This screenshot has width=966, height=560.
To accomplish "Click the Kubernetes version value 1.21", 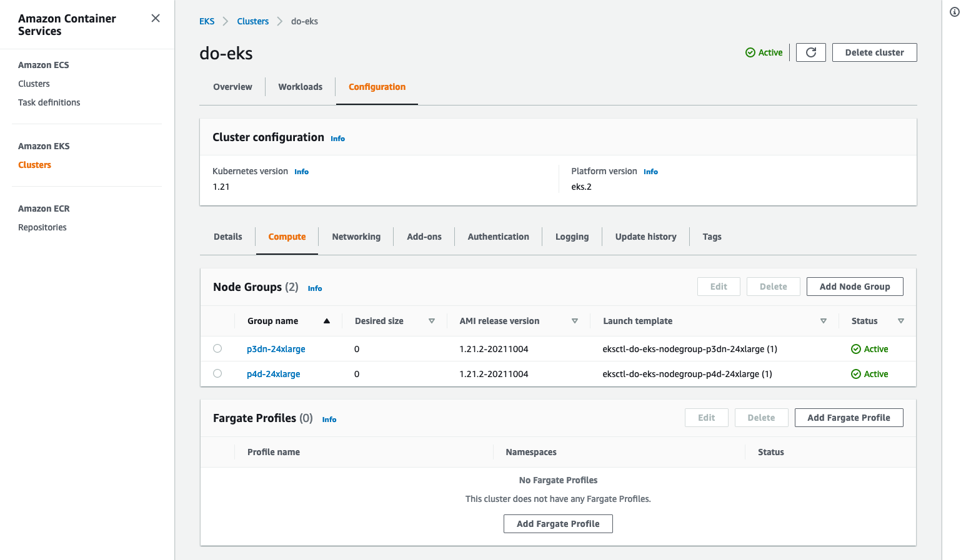I will point(221,187).
